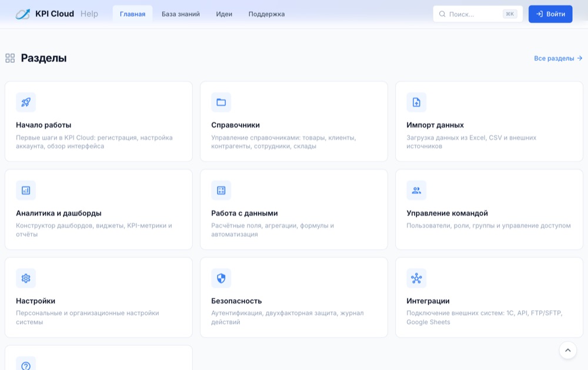Click the file upload icon for Импорт данных
The height and width of the screenshot is (370, 588).
coord(417,102)
